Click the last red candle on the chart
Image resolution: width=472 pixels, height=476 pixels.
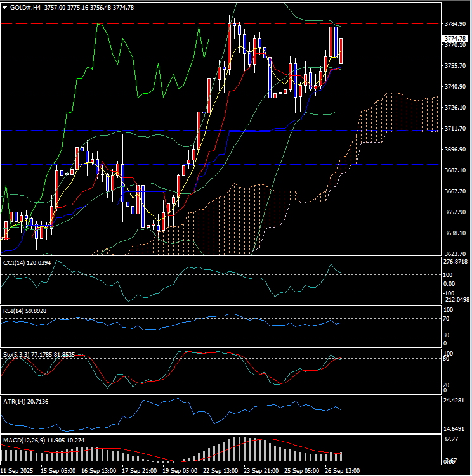[341, 51]
